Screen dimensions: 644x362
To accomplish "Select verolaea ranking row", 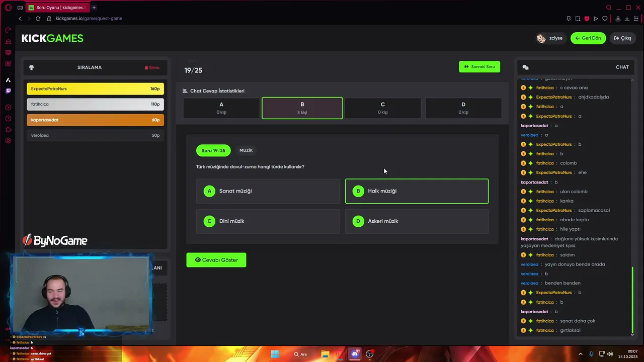I will click(95, 135).
